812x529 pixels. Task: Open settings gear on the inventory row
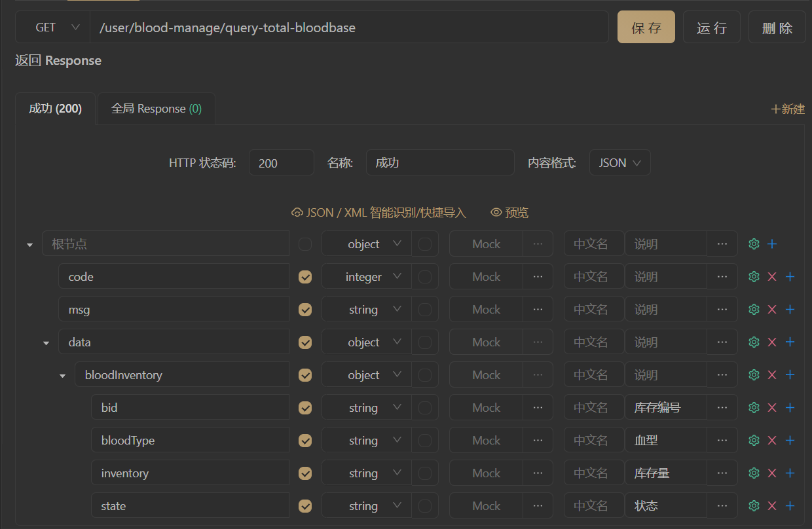(753, 473)
